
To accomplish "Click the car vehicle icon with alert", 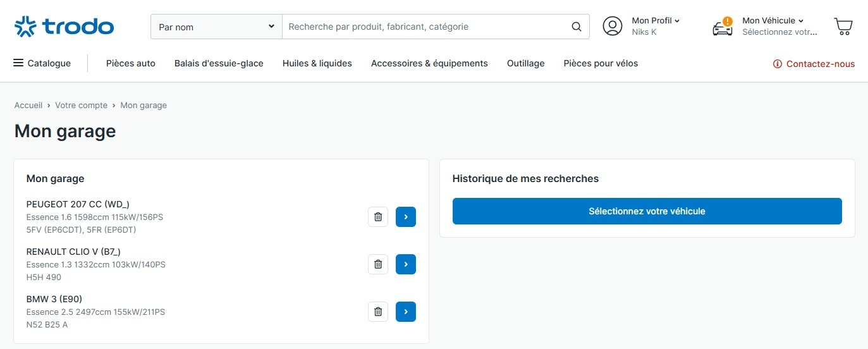I will click(723, 27).
